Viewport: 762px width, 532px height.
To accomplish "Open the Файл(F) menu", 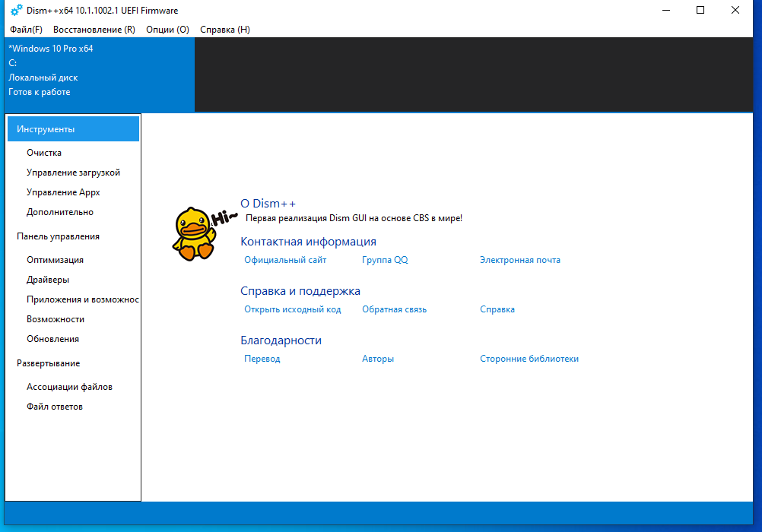I will tap(27, 30).
